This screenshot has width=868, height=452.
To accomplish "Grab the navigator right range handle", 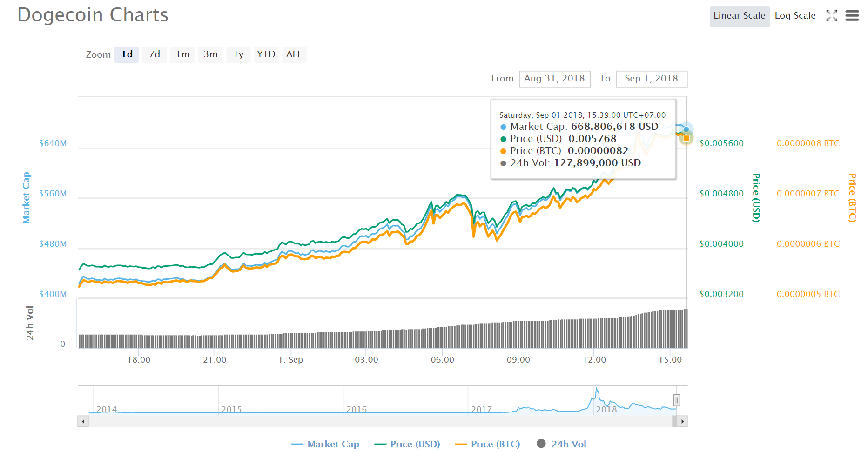I will [677, 400].
